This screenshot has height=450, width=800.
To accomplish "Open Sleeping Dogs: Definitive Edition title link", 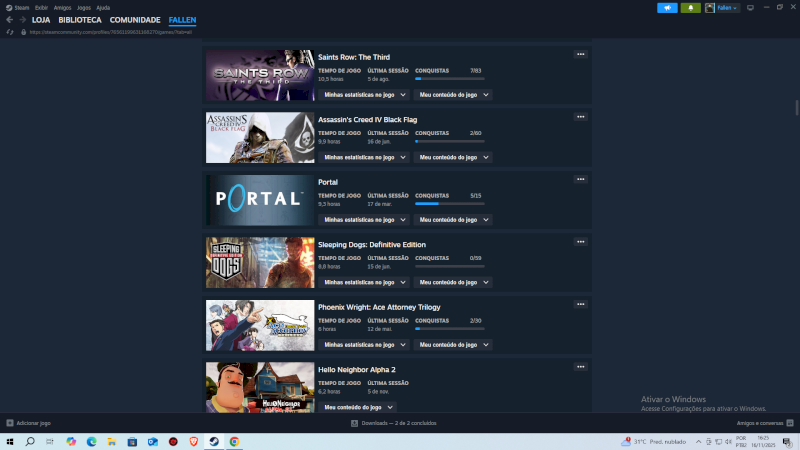I will click(x=371, y=244).
